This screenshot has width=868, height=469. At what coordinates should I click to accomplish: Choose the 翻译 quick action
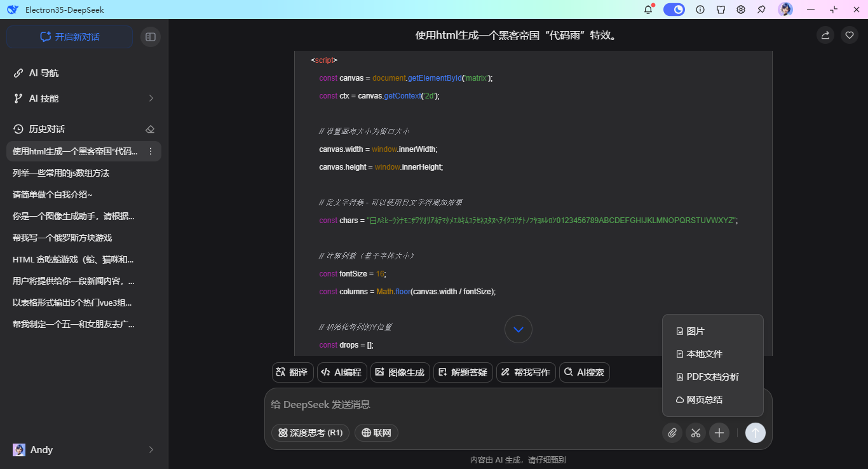click(x=292, y=372)
